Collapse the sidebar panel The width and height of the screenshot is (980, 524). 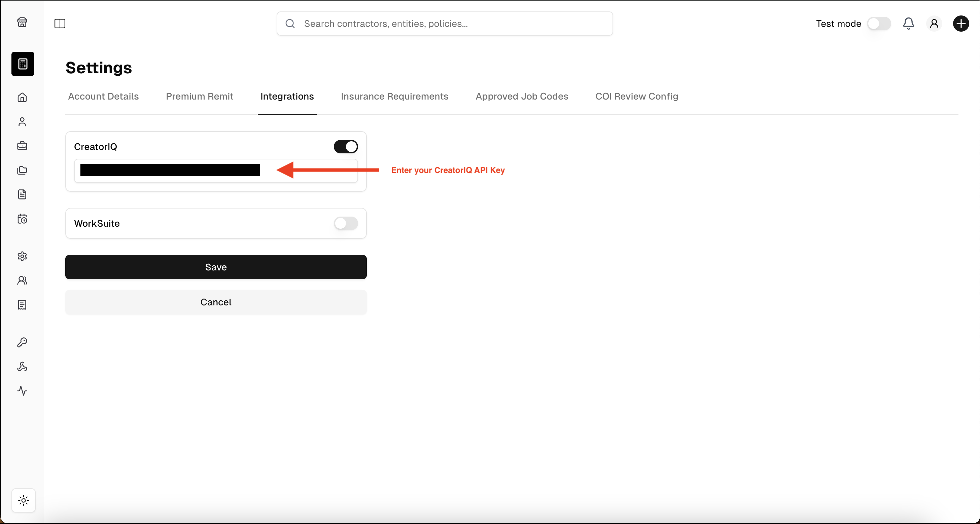60,24
